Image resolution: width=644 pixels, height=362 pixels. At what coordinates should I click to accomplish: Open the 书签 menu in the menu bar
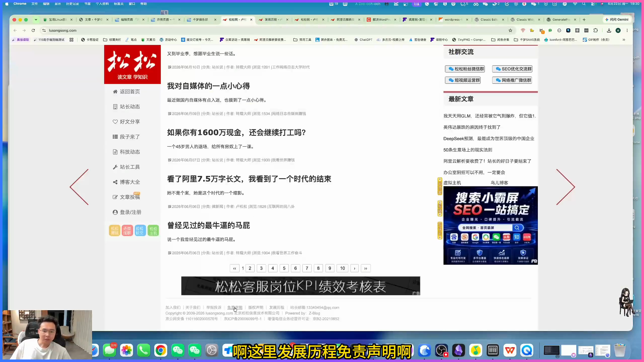(x=87, y=4)
